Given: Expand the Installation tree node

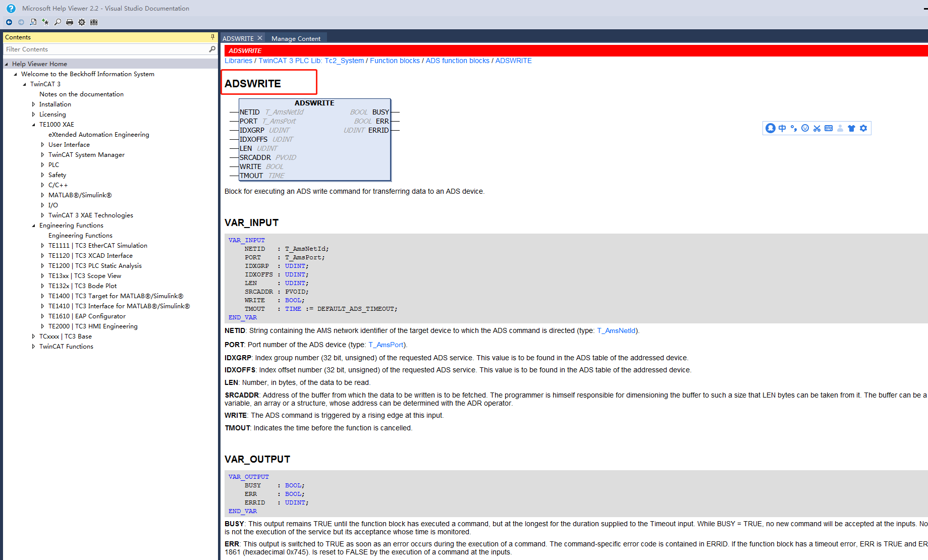Looking at the screenshot, I should click(x=34, y=104).
